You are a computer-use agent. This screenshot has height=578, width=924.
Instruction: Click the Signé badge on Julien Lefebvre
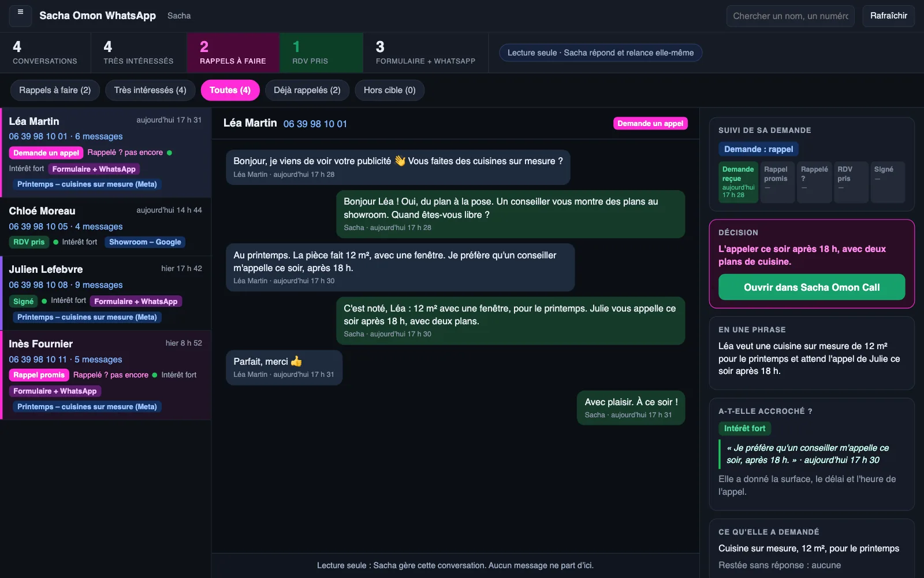coord(23,302)
